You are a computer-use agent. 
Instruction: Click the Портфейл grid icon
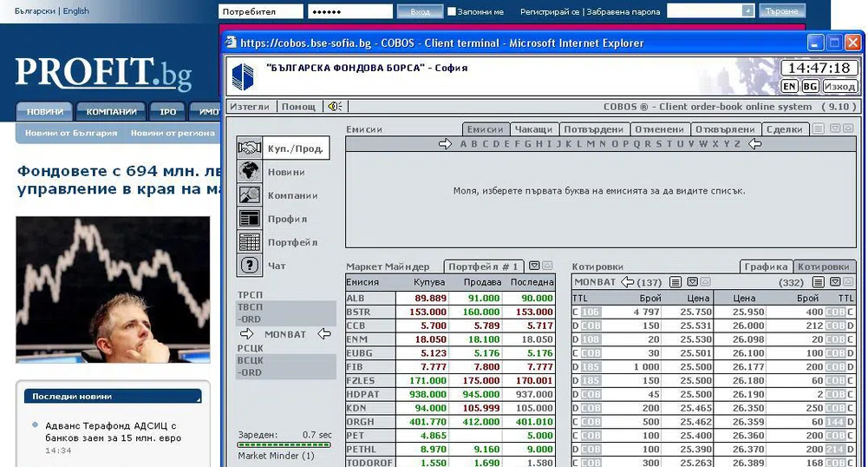250,242
